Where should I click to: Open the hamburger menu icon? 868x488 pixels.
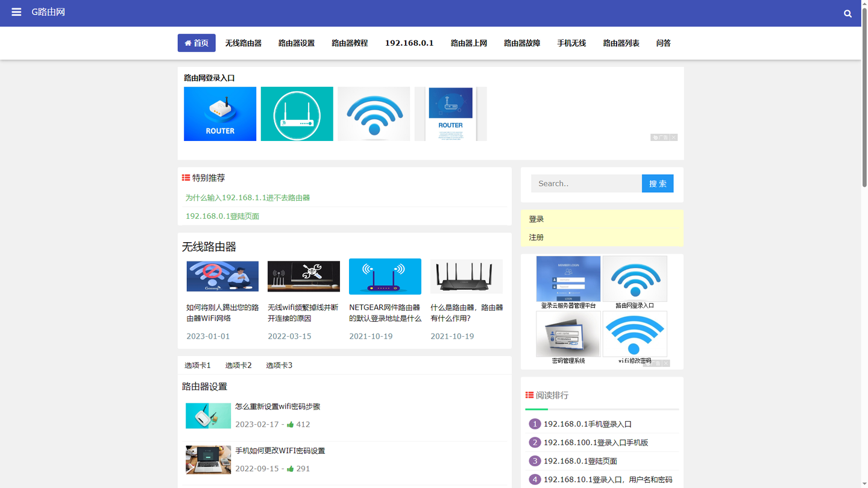(x=16, y=12)
